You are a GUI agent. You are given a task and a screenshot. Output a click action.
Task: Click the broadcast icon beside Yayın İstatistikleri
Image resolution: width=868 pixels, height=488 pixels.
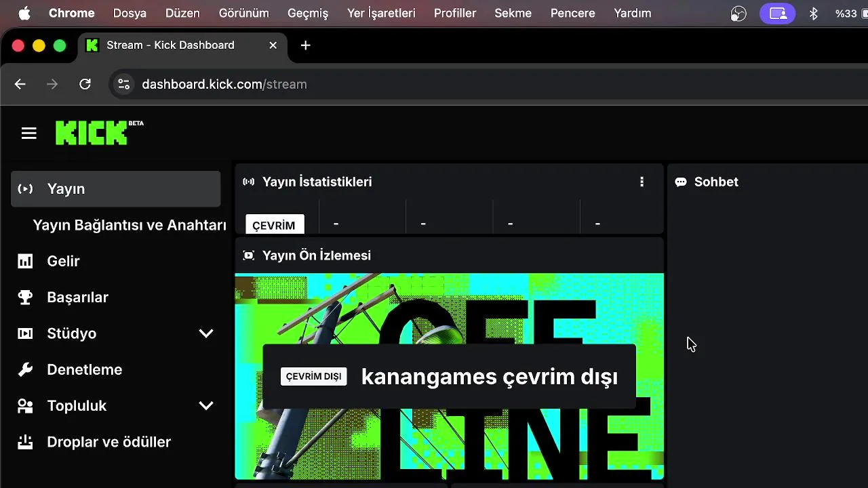(249, 182)
